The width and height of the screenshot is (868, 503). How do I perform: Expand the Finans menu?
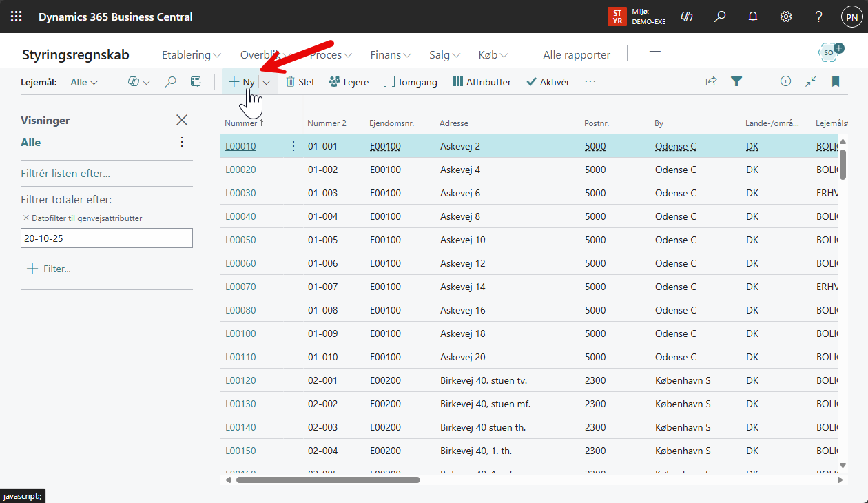[x=390, y=55]
